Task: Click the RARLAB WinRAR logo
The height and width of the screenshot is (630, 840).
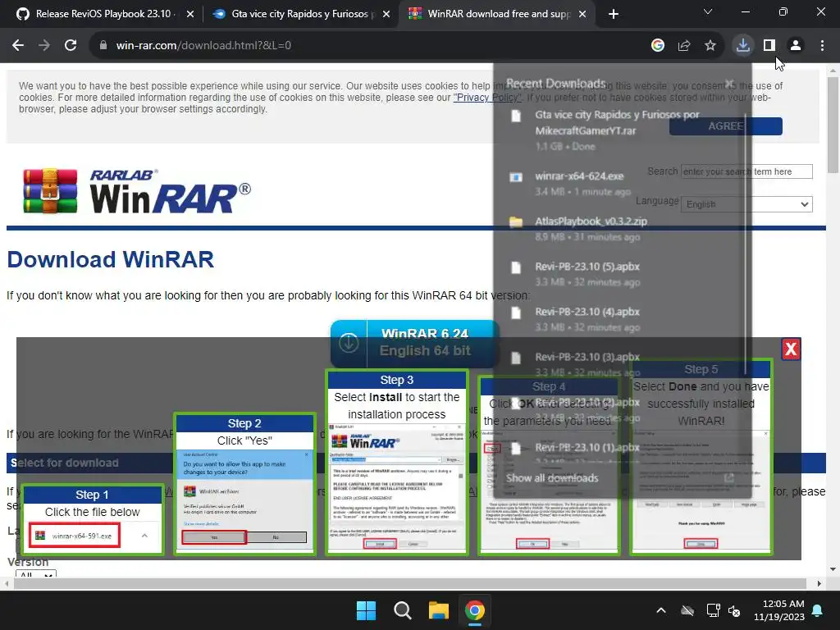Action: [137, 192]
